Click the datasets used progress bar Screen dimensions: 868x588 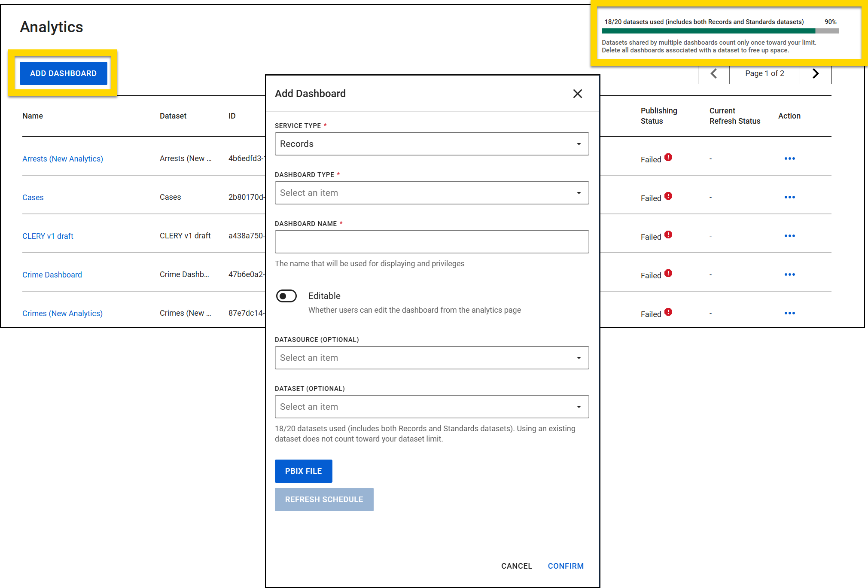(x=719, y=30)
